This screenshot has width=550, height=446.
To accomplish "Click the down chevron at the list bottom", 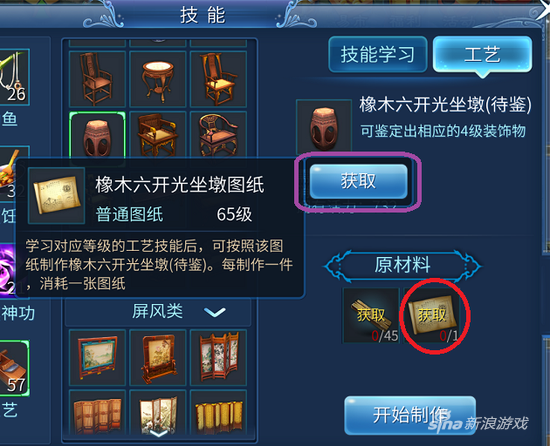I will pos(159,434).
